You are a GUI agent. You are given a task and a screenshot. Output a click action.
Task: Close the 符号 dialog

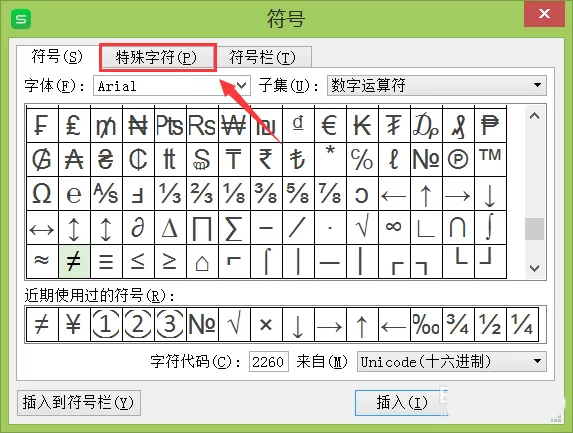pos(544,14)
